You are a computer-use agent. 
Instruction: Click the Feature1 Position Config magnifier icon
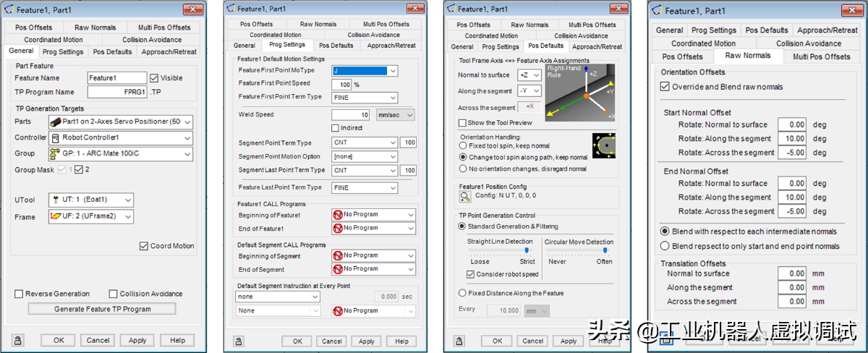coord(465,195)
